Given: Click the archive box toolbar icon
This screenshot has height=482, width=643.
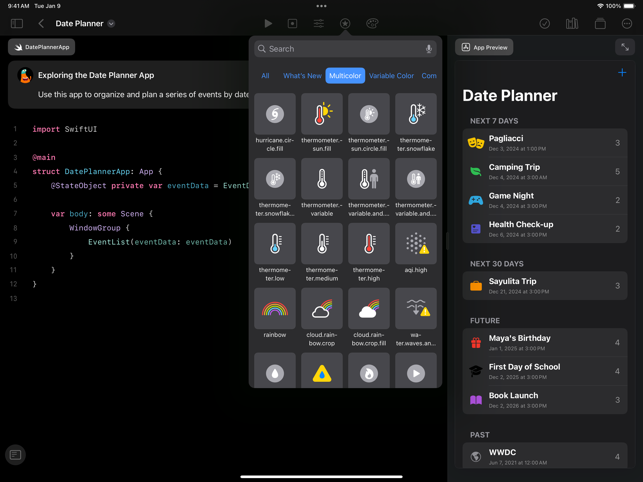Looking at the screenshot, I should pyautogui.click(x=600, y=23).
